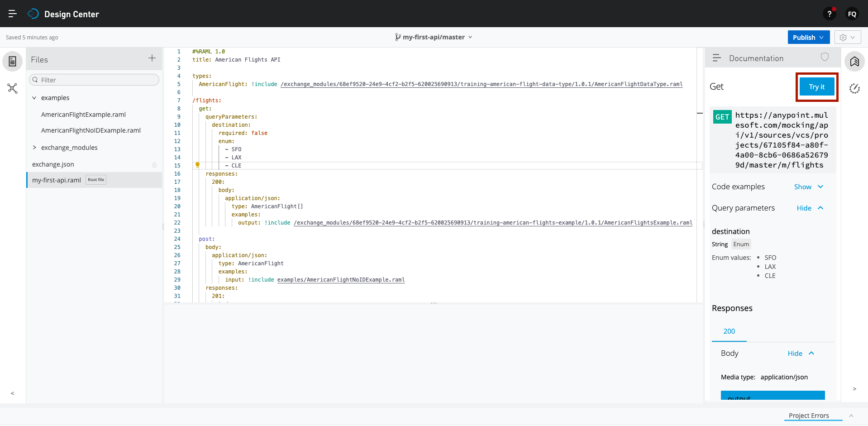
Task: Hide the response Body section
Action: click(x=801, y=354)
